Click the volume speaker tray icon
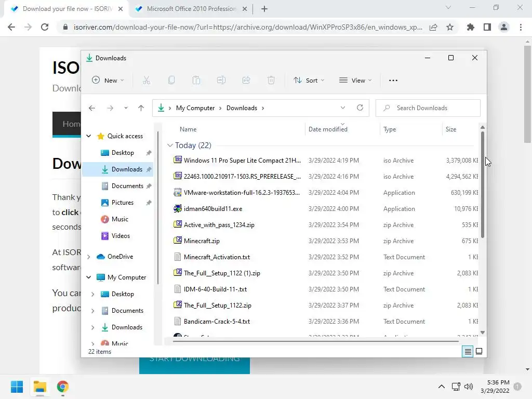Image resolution: width=532 pixels, height=399 pixels. tap(469, 387)
